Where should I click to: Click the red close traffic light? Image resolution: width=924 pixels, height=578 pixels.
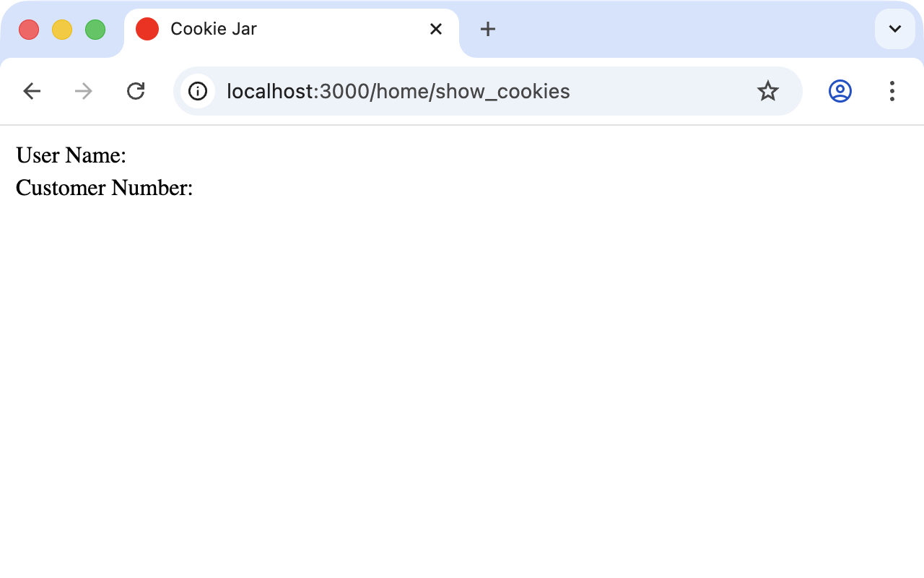pyautogui.click(x=29, y=29)
